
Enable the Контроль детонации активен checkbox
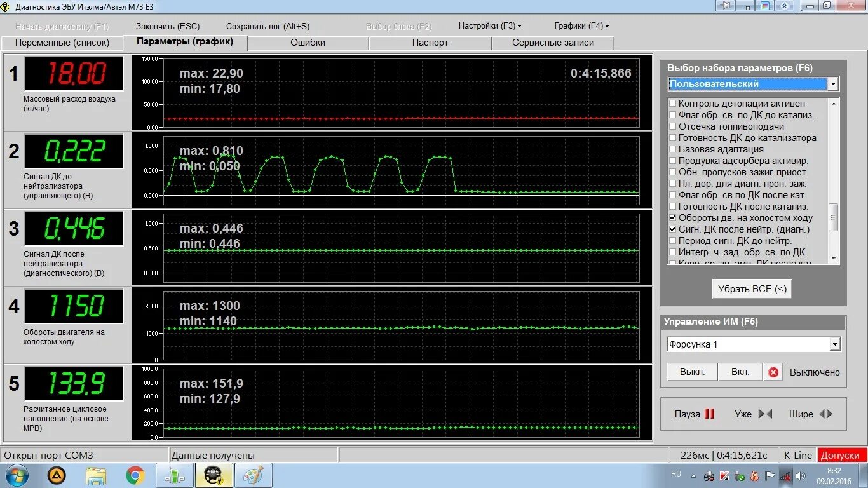tap(672, 104)
